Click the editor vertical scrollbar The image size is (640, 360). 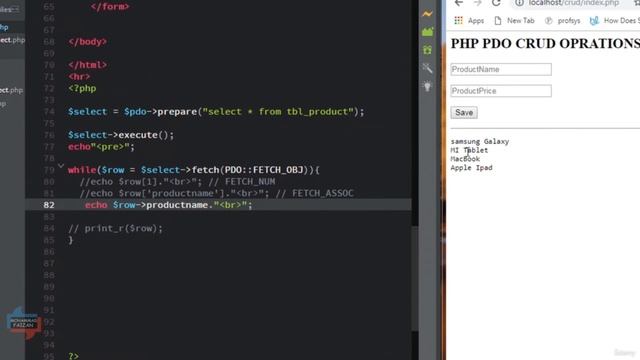[415, 278]
